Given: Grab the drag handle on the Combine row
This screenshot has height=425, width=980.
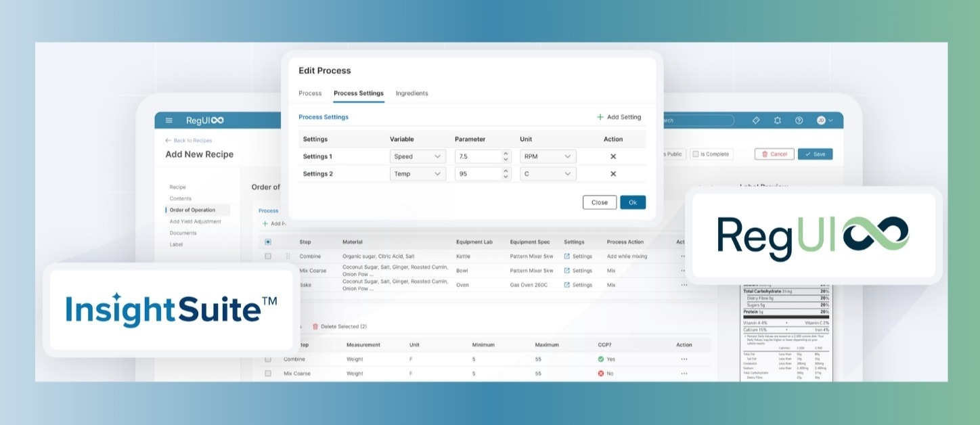Looking at the screenshot, I should point(288,256).
